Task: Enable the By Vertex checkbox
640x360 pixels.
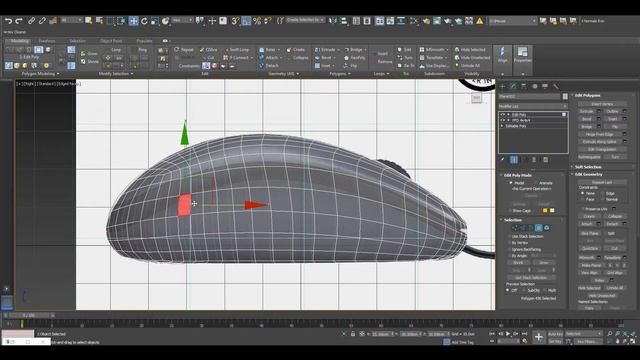Action: pyautogui.click(x=510, y=243)
